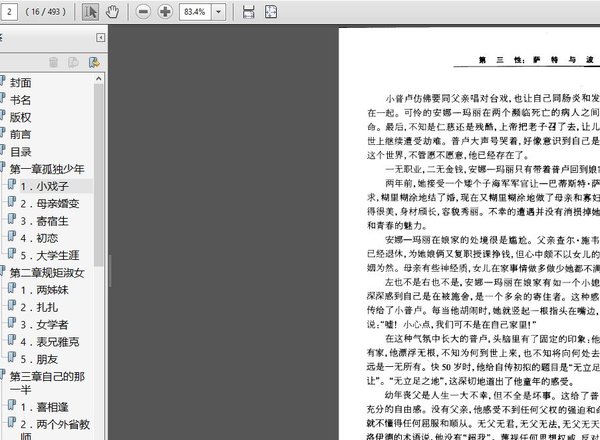600x440 pixels.
Task: Select the text selection cursor tool
Action: pyautogui.click(x=90, y=12)
